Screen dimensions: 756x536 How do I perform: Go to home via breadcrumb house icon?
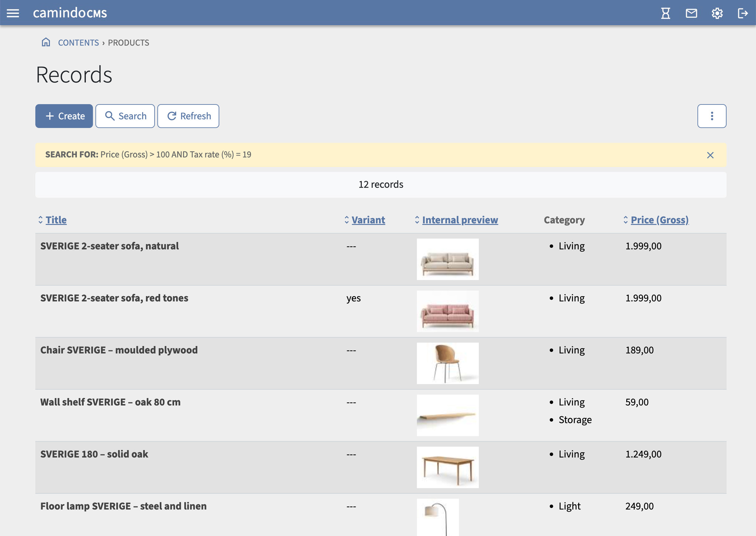(46, 42)
